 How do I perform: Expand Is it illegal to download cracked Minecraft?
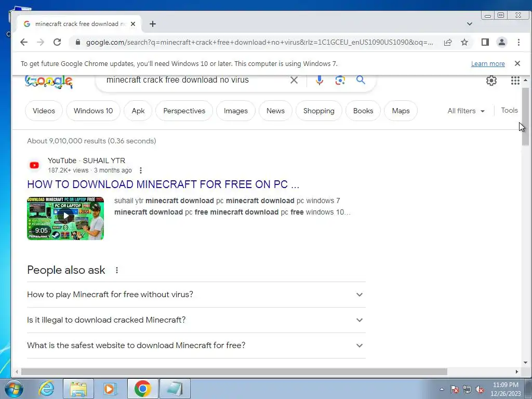(196, 320)
